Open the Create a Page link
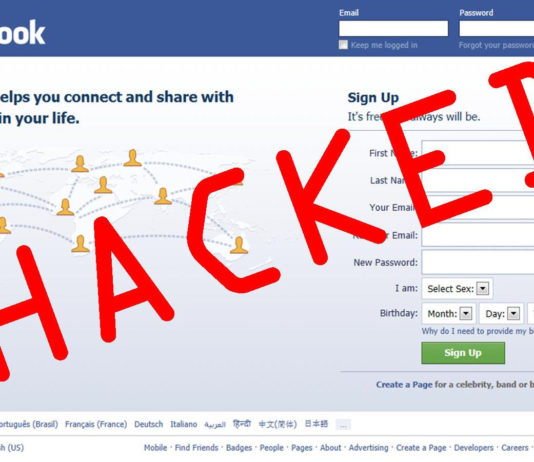 (x=404, y=385)
